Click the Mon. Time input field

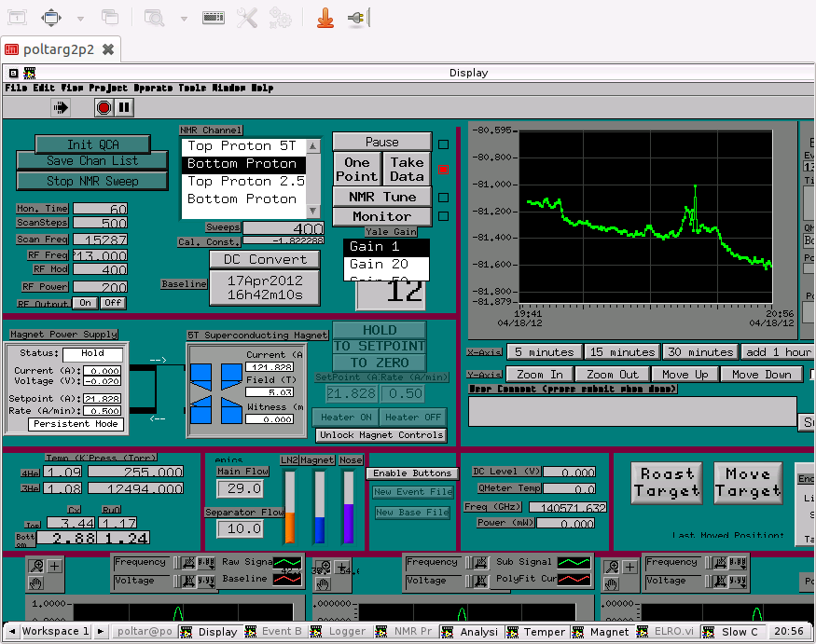(x=101, y=209)
